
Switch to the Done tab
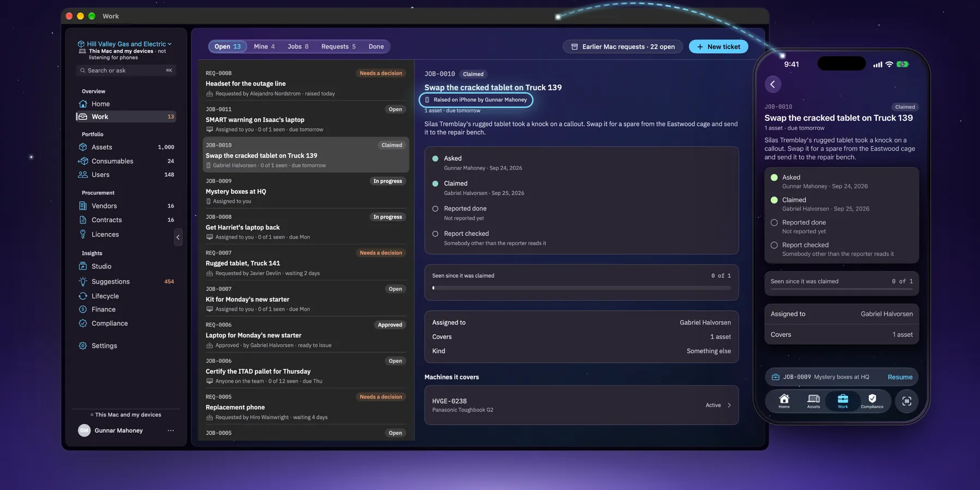point(376,47)
